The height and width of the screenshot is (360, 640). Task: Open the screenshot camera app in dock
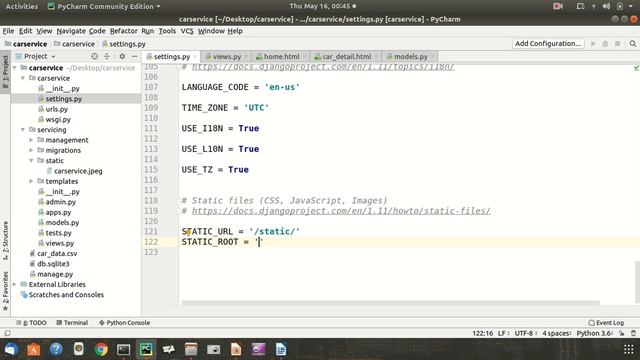[213, 349]
